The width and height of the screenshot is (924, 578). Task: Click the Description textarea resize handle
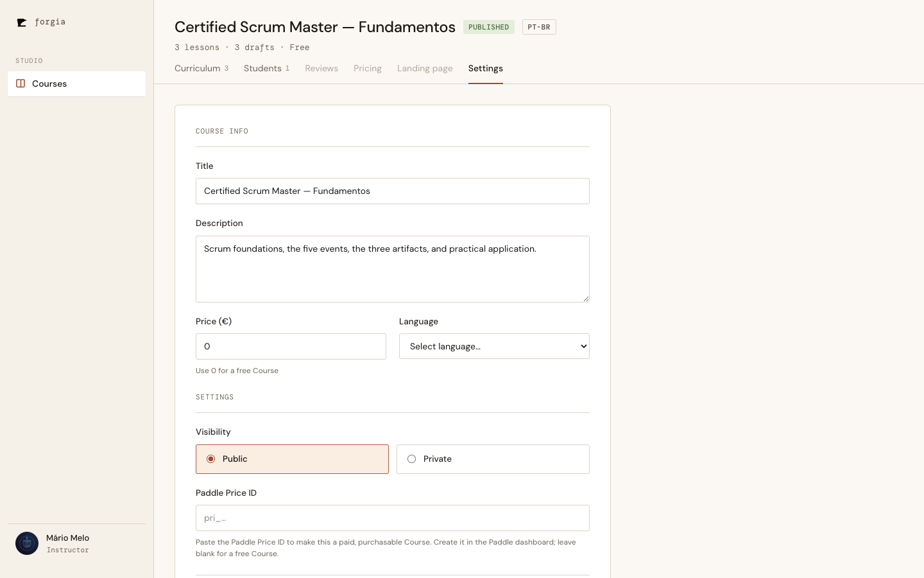click(586, 299)
